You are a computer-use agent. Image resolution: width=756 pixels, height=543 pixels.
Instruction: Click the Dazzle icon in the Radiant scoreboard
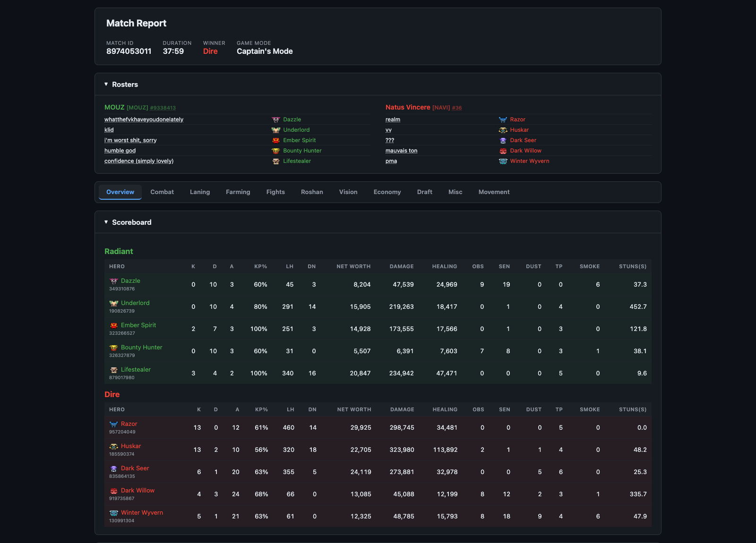tap(114, 281)
